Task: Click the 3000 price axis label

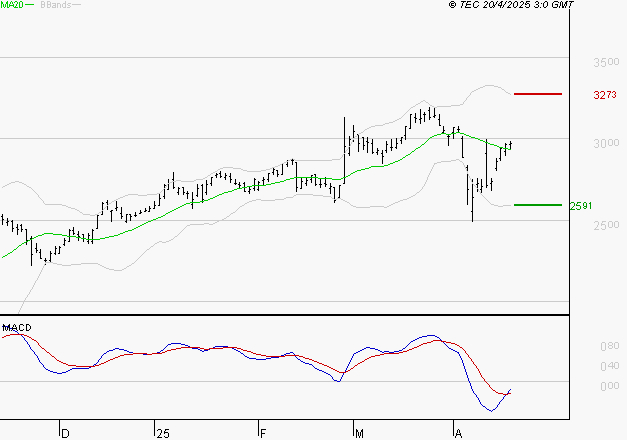Action: (606, 143)
